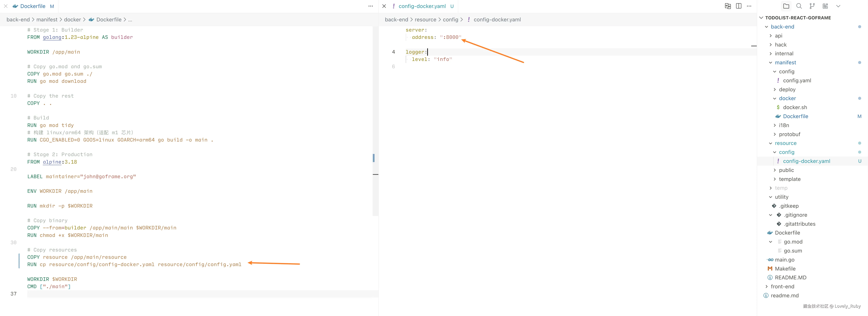868x316 pixels.
Task: Collapse TODOLIST-REACT-GOFRAME root section
Action: 761,17
